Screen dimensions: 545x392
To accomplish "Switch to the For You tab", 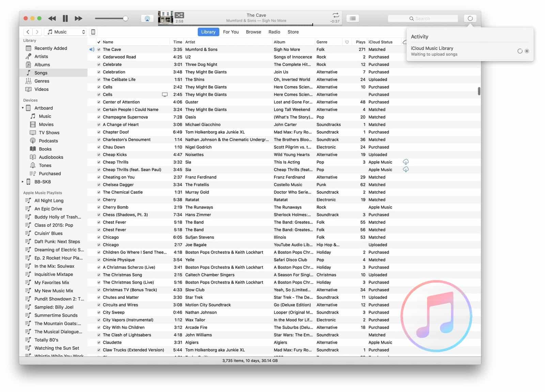I will coord(231,32).
